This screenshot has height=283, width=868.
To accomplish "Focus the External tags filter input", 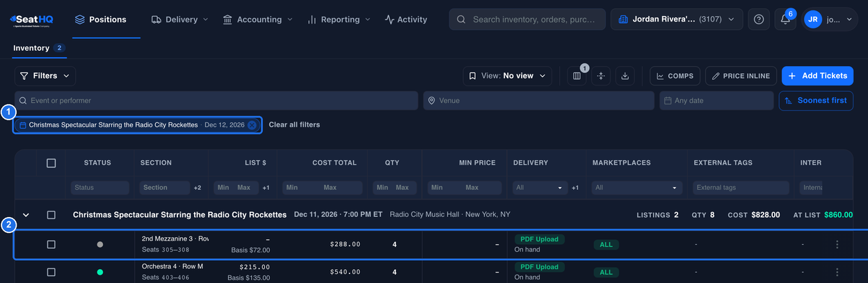I will pos(741,188).
